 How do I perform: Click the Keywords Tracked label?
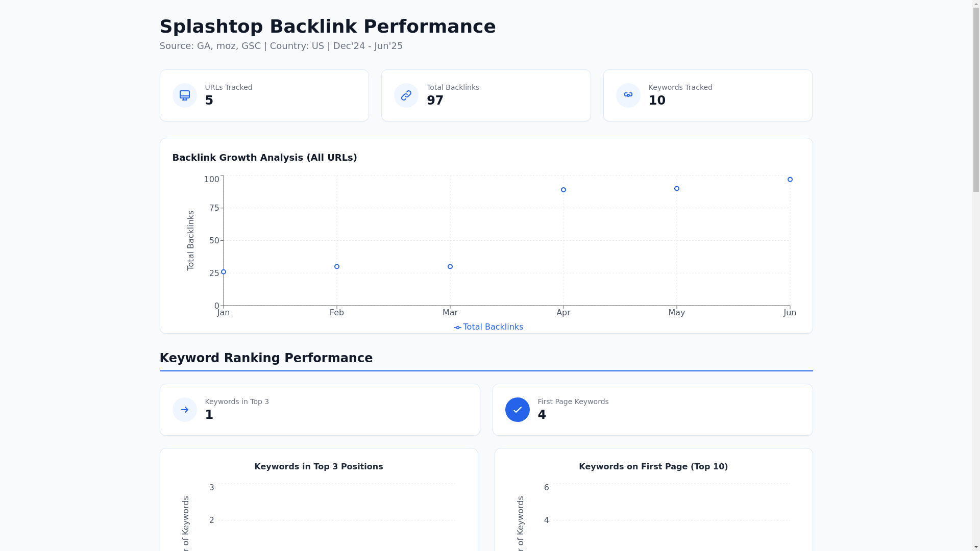[680, 87]
